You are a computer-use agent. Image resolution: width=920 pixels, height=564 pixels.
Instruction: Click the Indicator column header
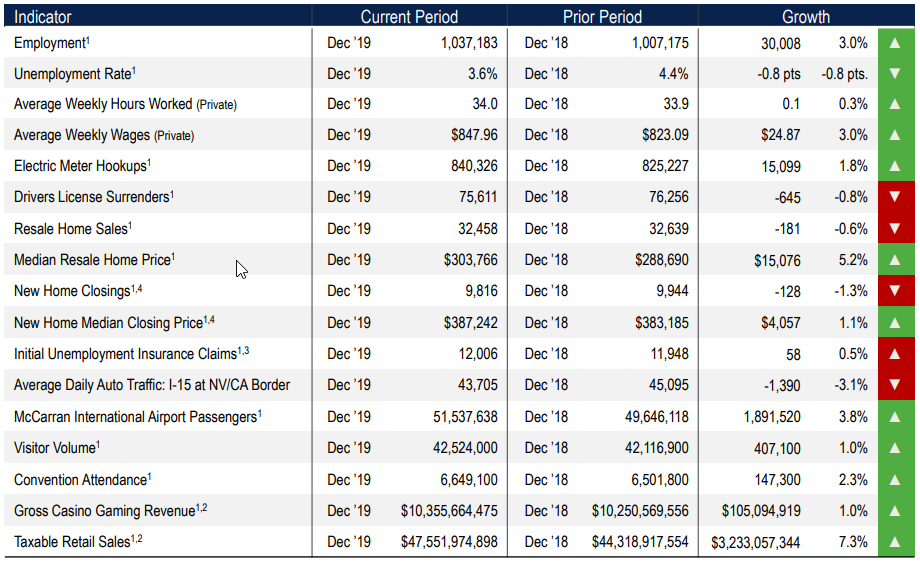(43, 17)
